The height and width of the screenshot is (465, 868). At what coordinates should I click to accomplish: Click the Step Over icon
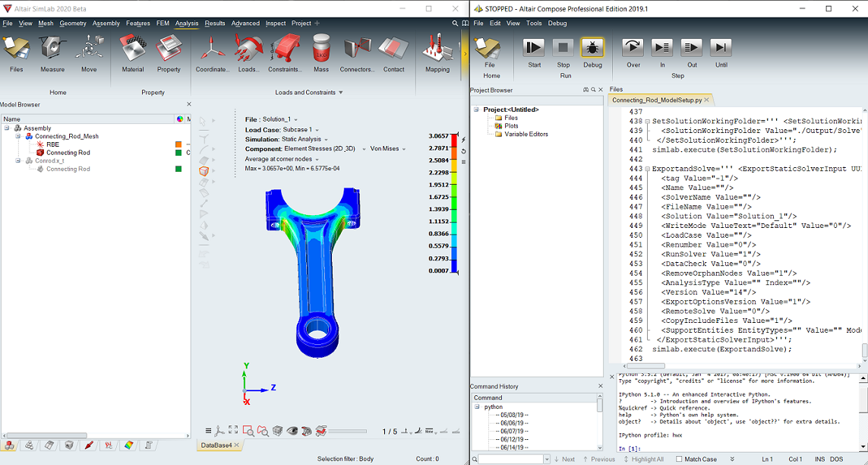[x=633, y=48]
